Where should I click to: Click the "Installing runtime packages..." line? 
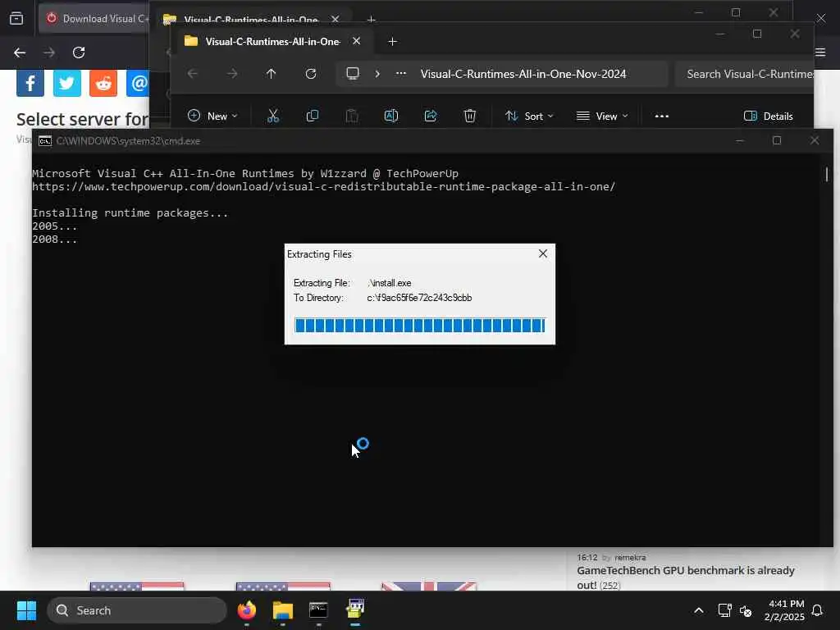click(130, 212)
